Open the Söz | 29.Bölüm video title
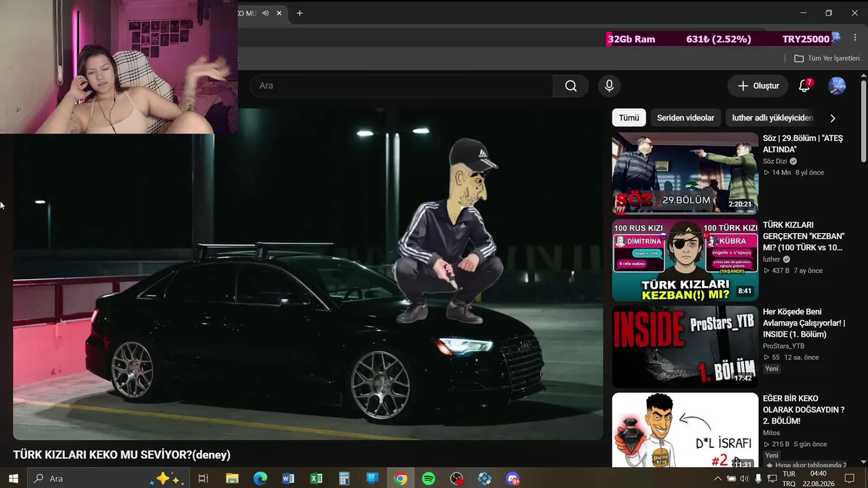868x488 pixels. 803,144
